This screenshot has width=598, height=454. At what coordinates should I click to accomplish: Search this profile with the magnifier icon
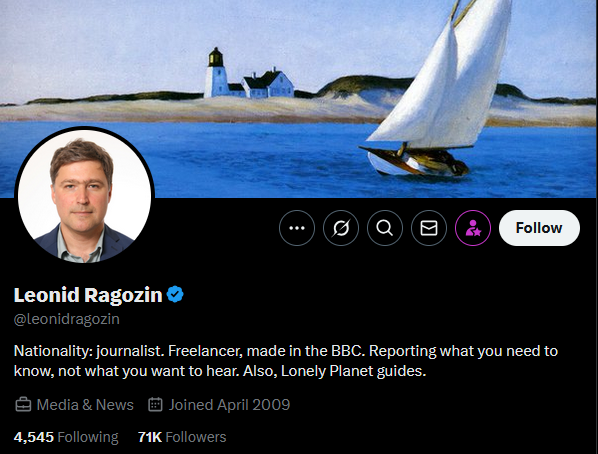[x=385, y=228]
